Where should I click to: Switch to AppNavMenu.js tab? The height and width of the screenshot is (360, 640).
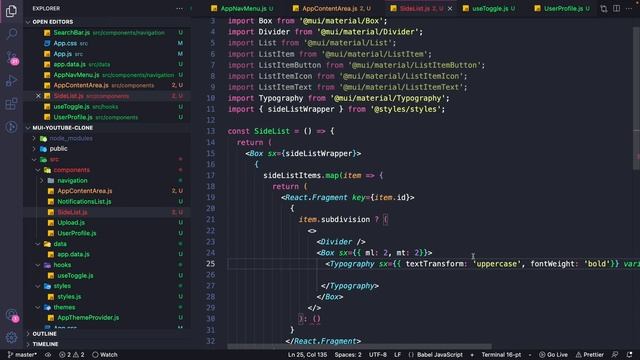coord(242,9)
